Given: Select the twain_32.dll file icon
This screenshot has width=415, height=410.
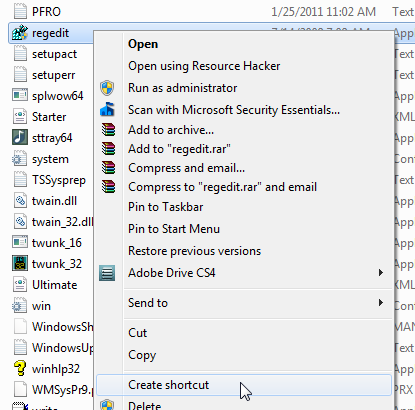Looking at the screenshot, I should point(20,222).
